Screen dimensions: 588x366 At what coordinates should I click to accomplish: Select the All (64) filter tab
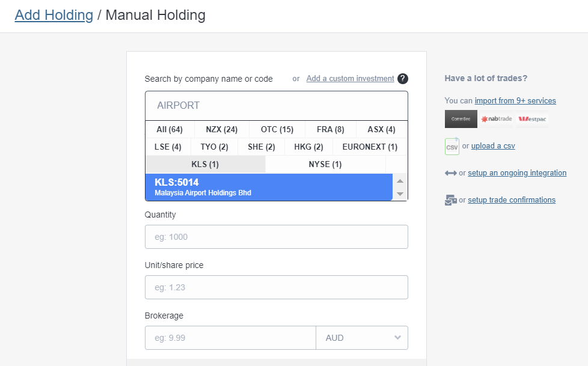170,129
